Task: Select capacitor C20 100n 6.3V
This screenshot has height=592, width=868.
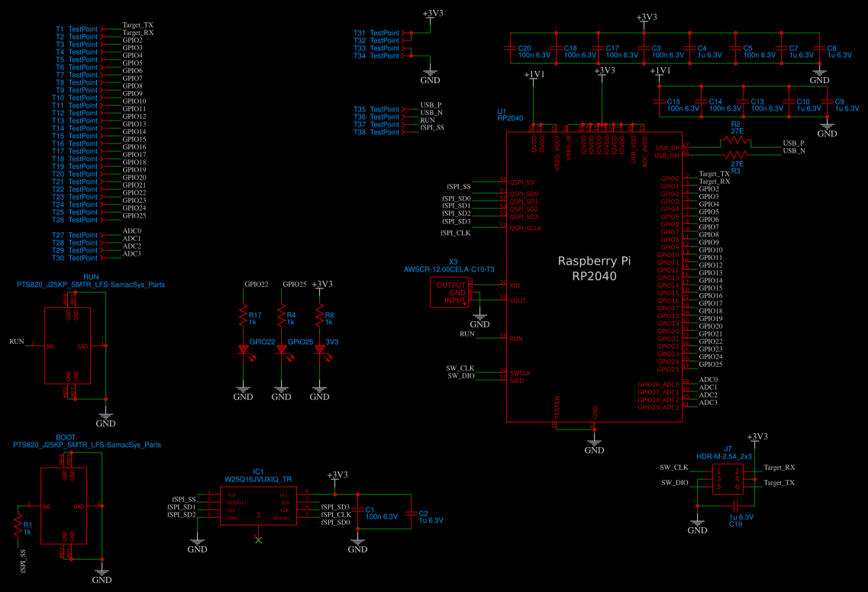Action: (511, 48)
